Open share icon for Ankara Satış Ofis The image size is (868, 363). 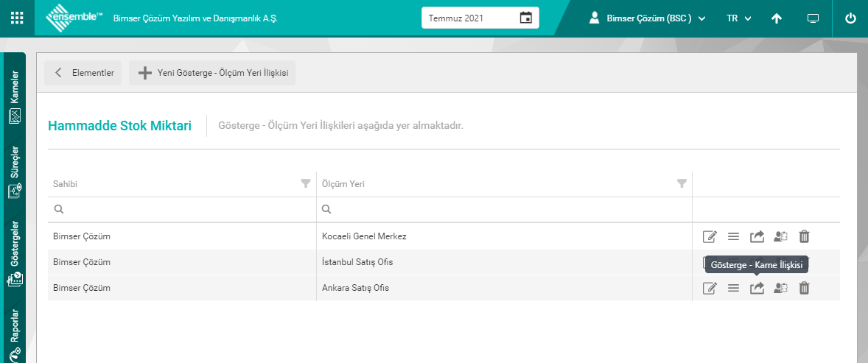click(x=757, y=288)
